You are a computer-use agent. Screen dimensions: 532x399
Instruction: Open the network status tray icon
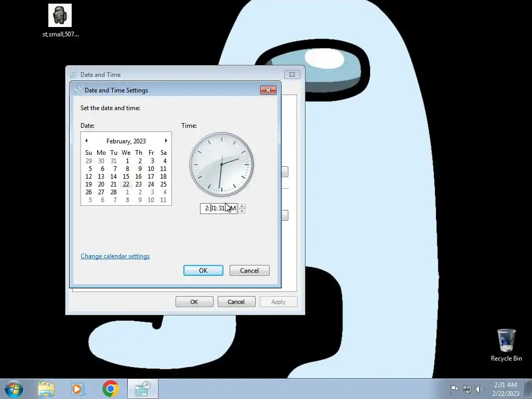467,389
